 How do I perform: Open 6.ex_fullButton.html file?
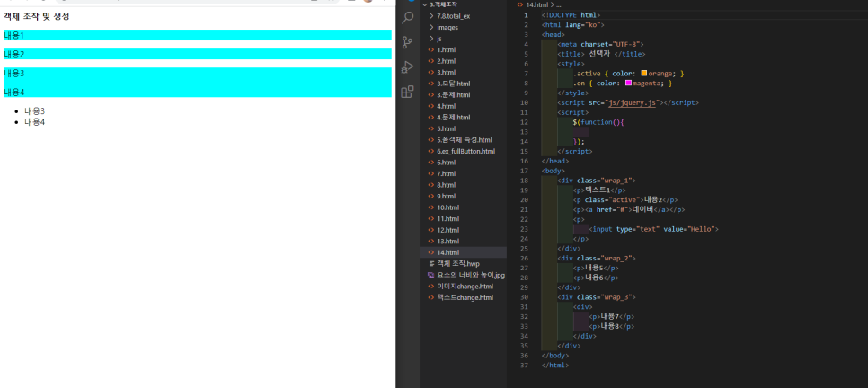(463, 151)
